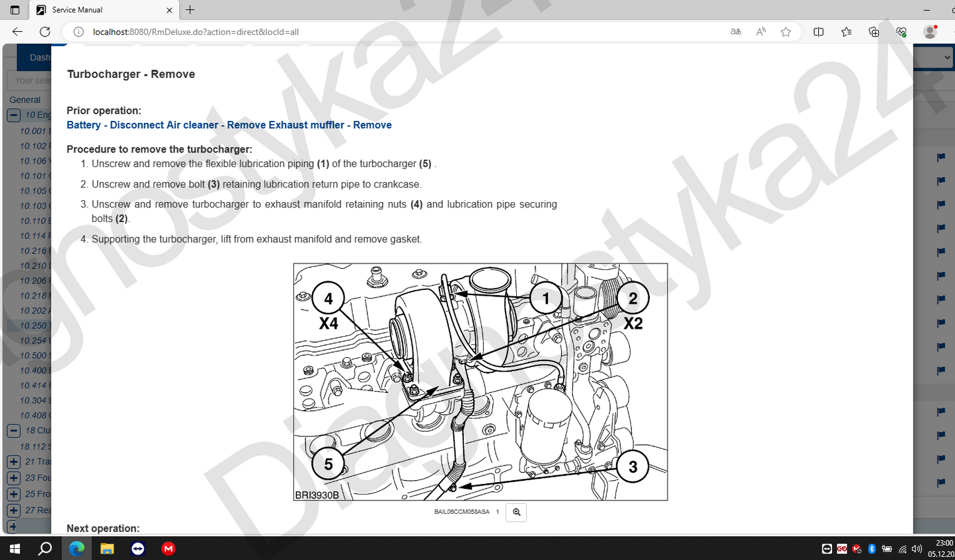Open the battery status tray icon
The height and width of the screenshot is (560, 955).
click(x=887, y=549)
